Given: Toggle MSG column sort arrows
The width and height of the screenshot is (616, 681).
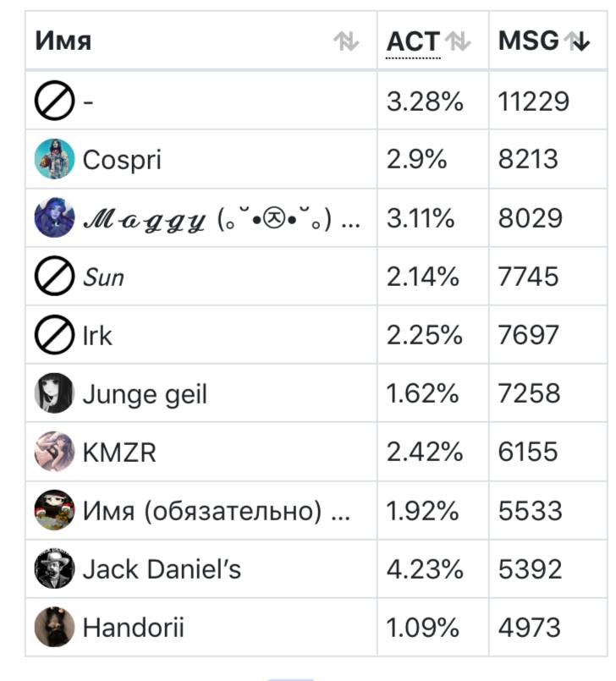Looking at the screenshot, I should (x=576, y=41).
